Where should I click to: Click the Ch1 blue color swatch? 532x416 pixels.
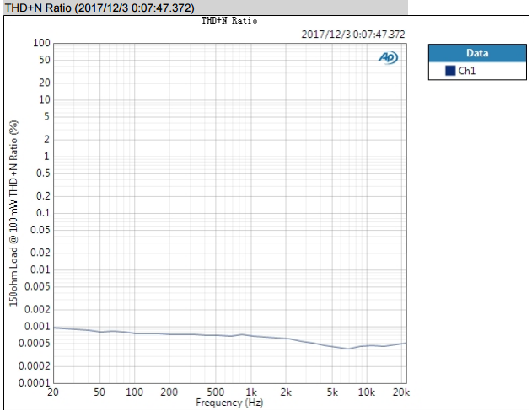(x=450, y=71)
